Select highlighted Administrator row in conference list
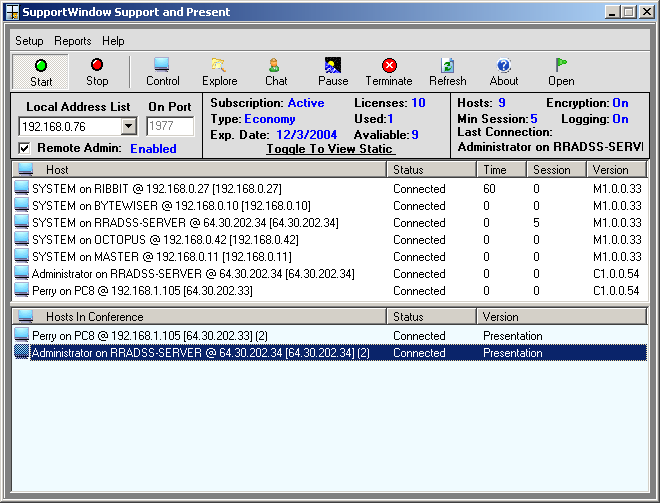 (330, 352)
